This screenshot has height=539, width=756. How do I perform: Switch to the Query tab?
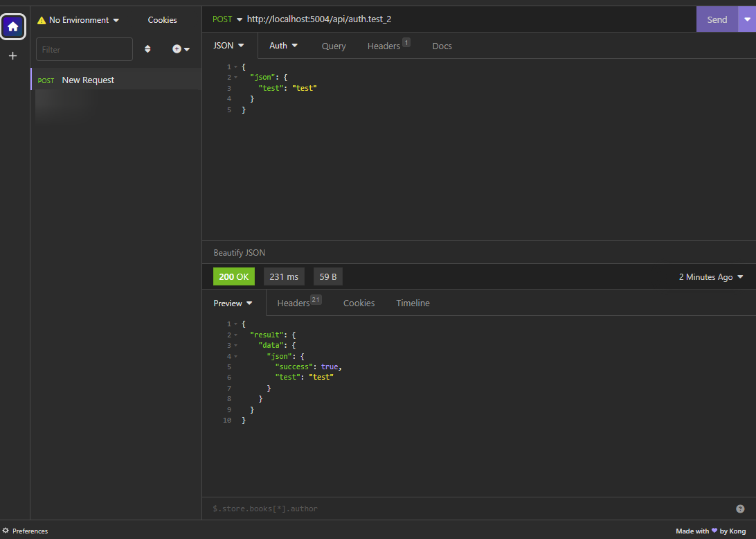[x=334, y=46]
